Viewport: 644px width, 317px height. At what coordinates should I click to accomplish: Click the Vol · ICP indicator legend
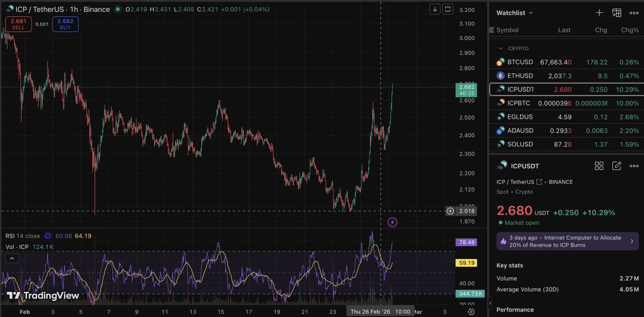pos(18,247)
